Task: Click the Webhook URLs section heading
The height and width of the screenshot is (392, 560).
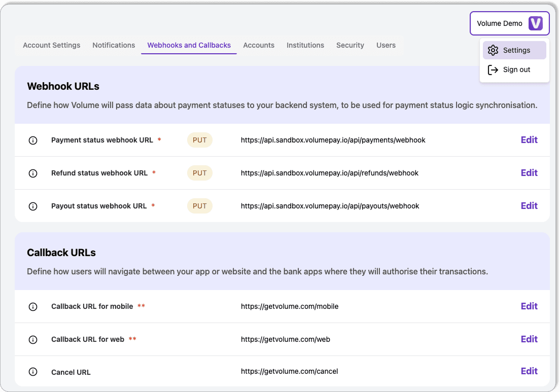Action: [x=63, y=86]
